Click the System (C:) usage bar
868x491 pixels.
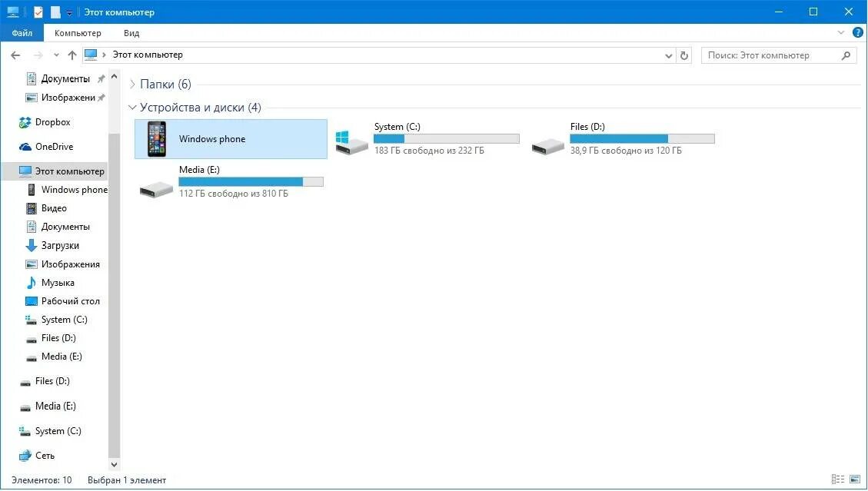pos(447,139)
